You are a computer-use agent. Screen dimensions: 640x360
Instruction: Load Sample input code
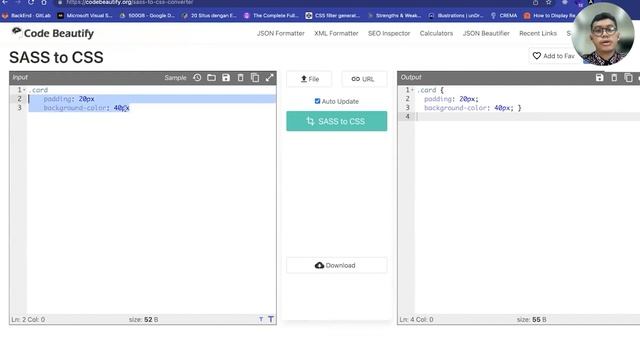click(x=176, y=78)
